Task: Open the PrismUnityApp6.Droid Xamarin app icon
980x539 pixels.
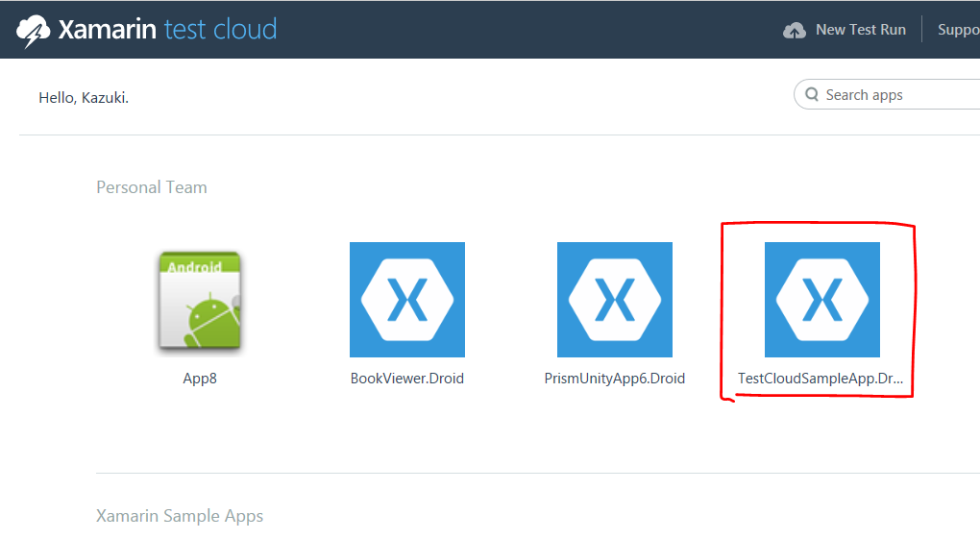Action: (615, 300)
